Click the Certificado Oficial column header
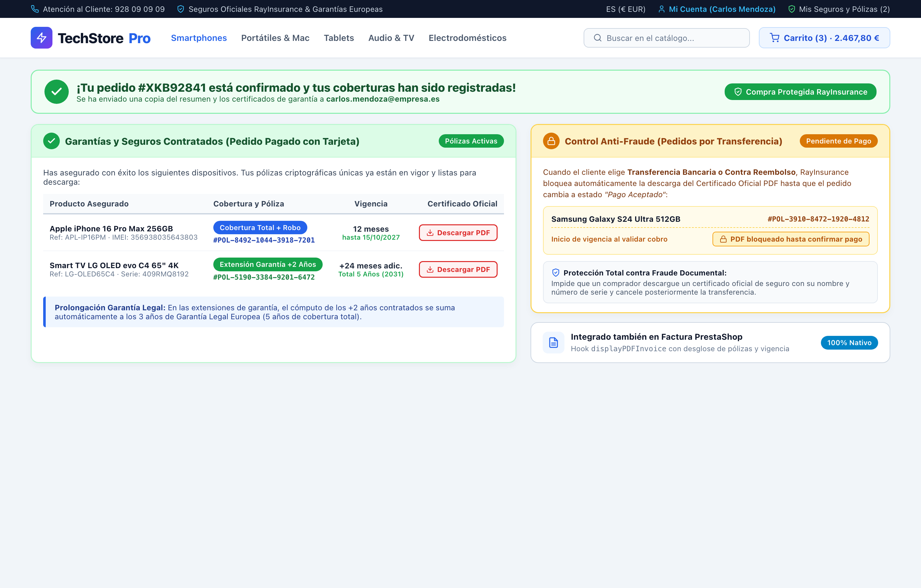Image resolution: width=921 pixels, height=588 pixels. tap(462, 204)
